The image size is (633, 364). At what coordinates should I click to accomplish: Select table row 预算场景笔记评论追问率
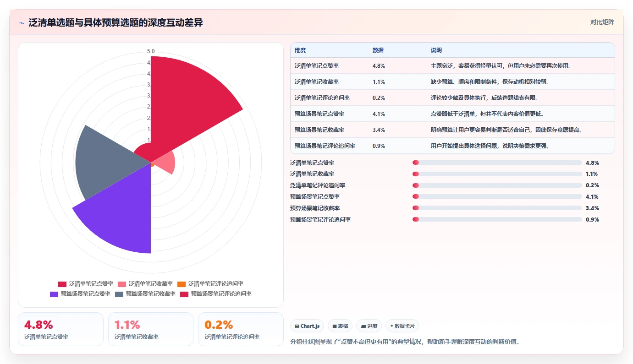tap(452, 146)
